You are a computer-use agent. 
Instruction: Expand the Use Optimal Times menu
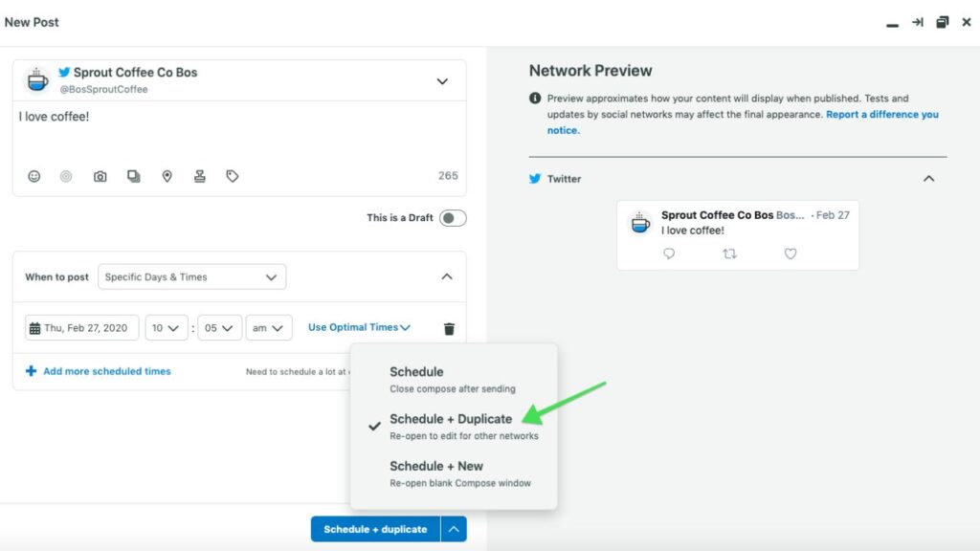tap(359, 327)
